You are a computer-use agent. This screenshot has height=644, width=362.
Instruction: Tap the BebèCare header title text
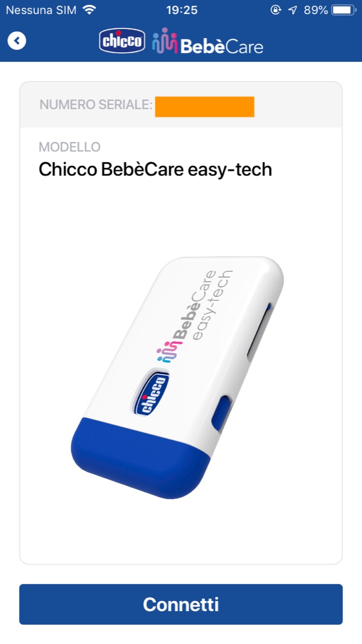click(222, 46)
